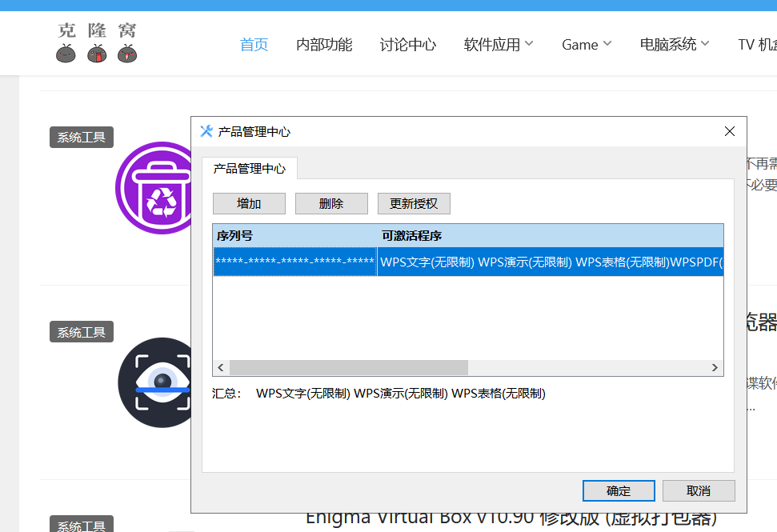
Task: Click the 更新授权 button
Action: pos(414,203)
